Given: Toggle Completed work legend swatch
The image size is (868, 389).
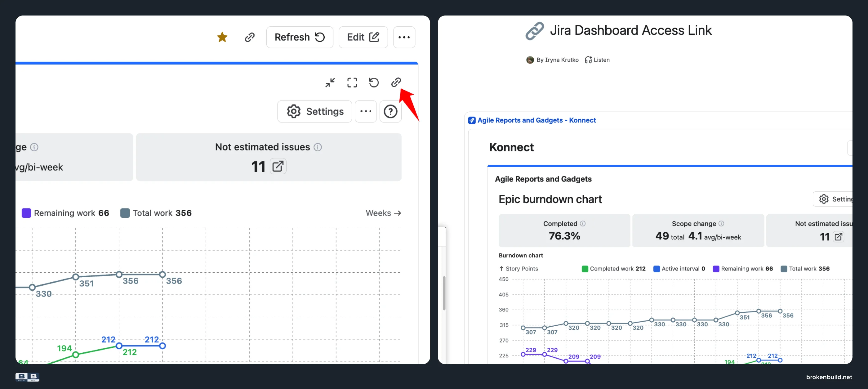Looking at the screenshot, I should point(585,269).
